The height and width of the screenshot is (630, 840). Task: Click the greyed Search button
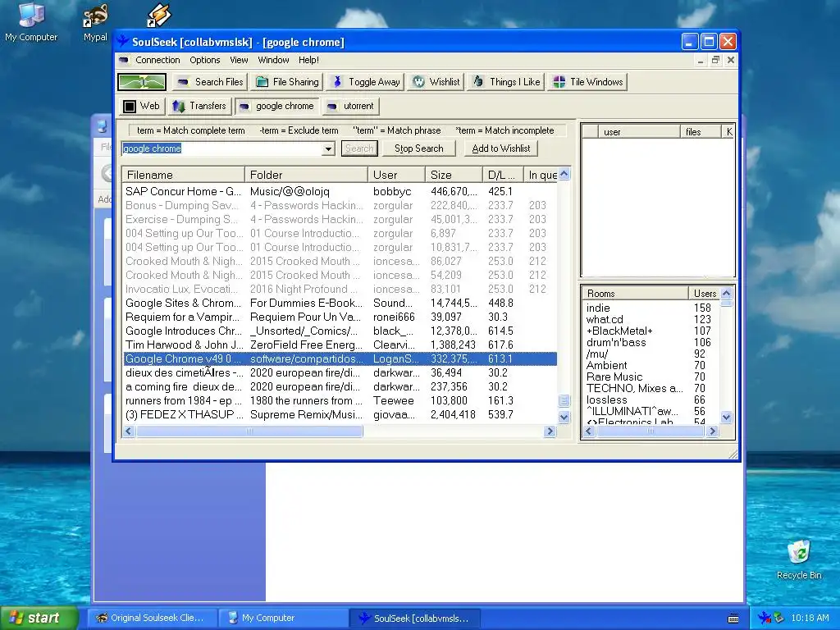point(359,148)
